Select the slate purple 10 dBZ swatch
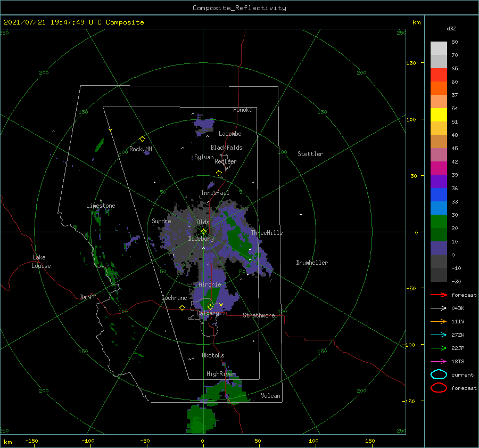 click(439, 248)
